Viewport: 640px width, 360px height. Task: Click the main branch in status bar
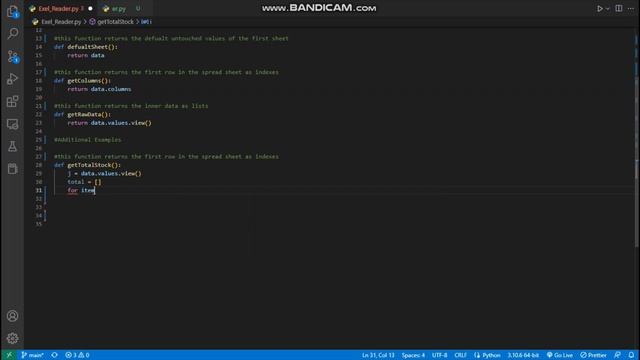point(32,355)
